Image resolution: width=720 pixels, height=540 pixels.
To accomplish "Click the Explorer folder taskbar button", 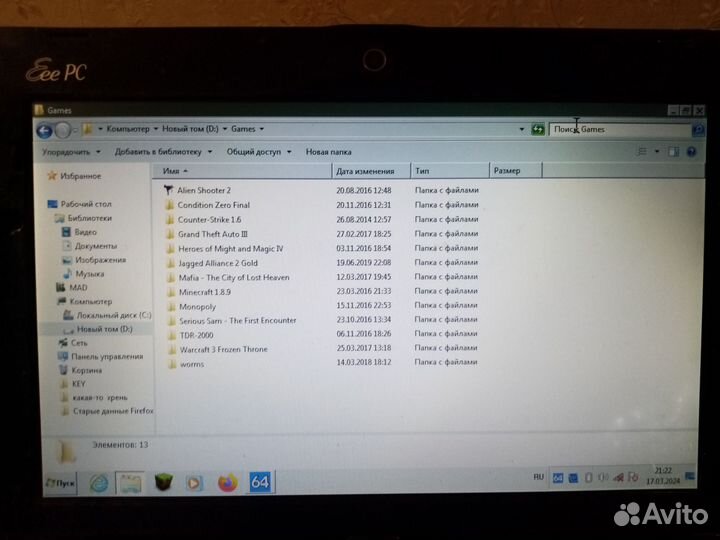I will [x=130, y=483].
